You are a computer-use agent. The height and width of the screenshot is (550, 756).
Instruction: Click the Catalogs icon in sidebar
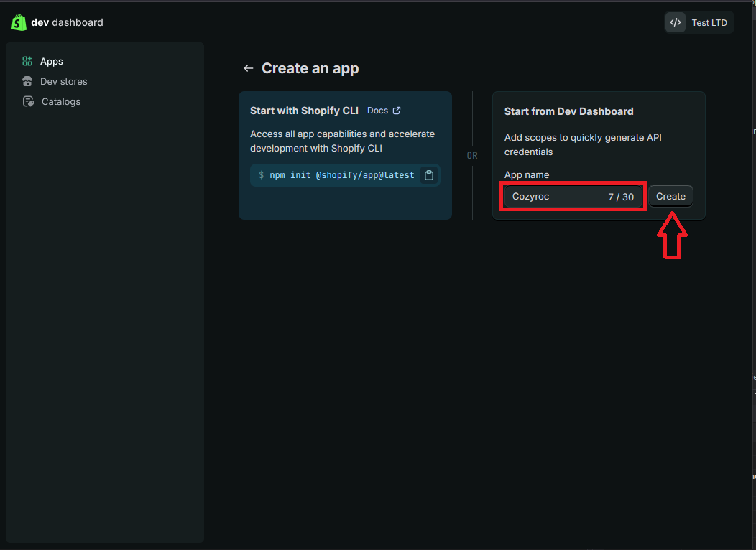click(28, 102)
